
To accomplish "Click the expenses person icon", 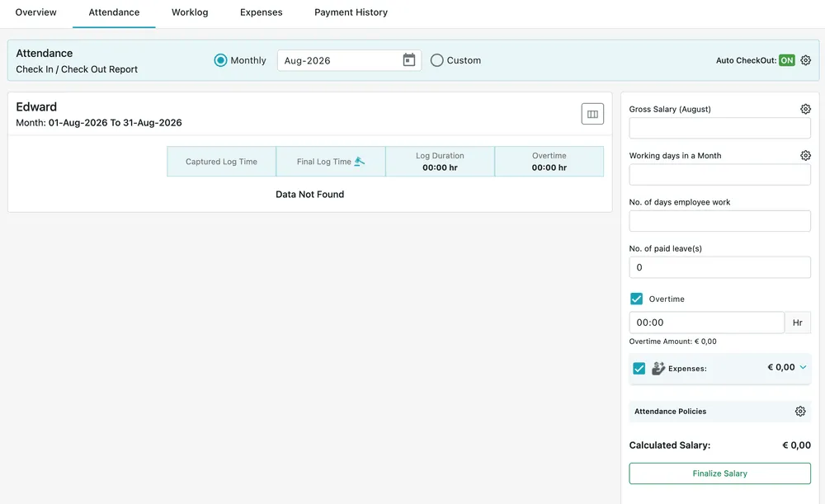I will click(658, 368).
